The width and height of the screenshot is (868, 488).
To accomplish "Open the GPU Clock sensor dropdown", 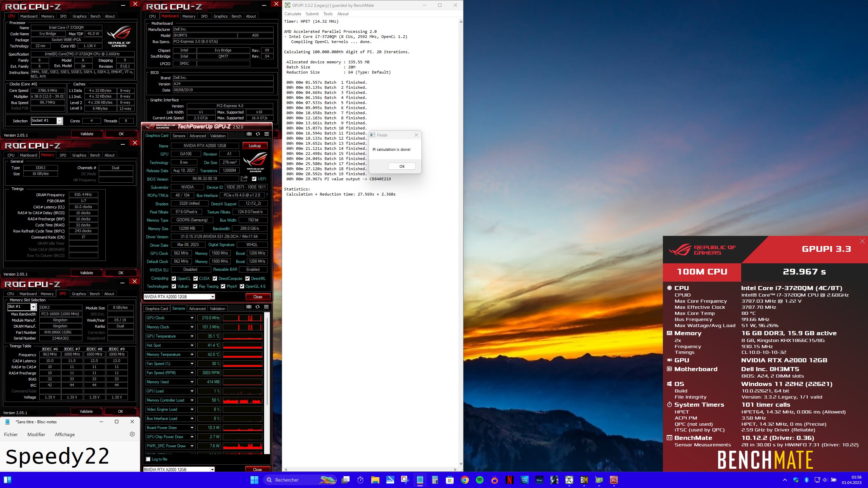I will click(192, 318).
